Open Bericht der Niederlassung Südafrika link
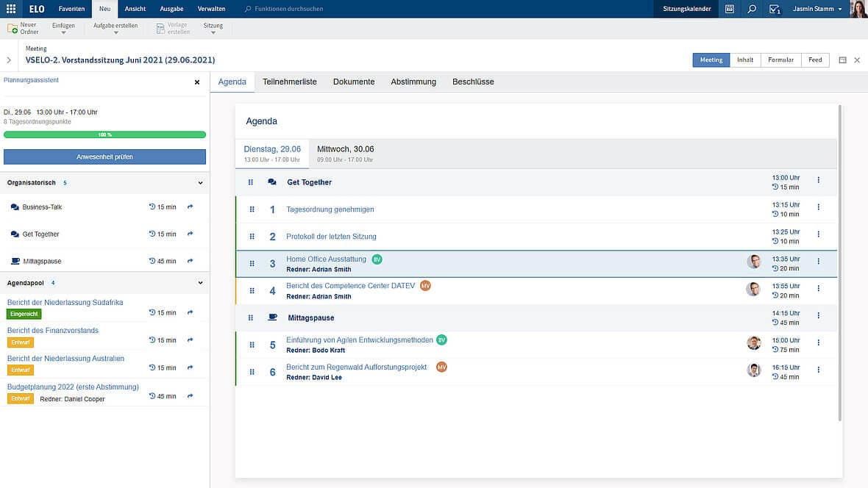The height and width of the screenshot is (488, 868). (65, 302)
